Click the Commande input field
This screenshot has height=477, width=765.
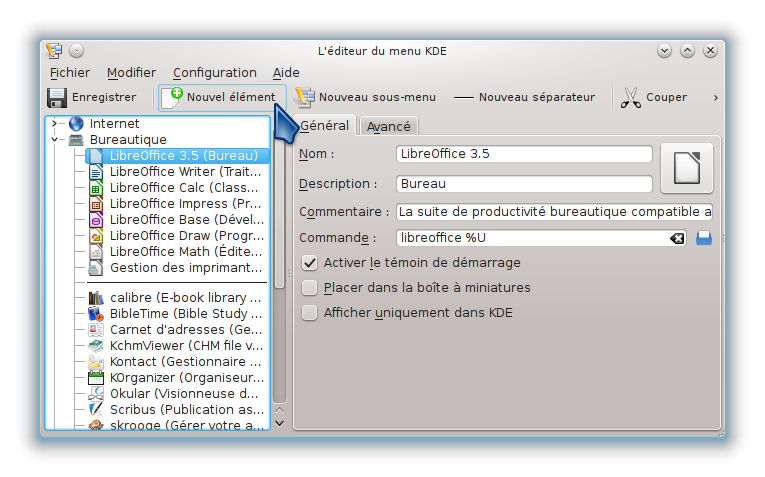point(542,238)
